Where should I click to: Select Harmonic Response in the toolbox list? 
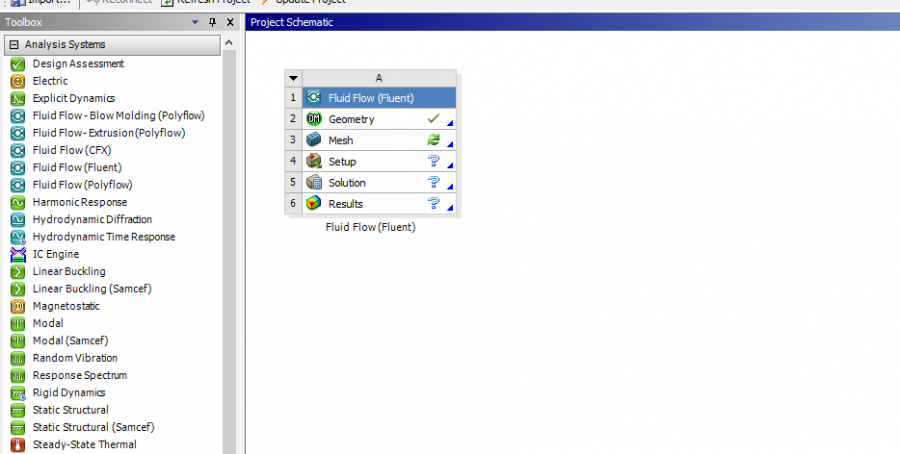point(80,202)
